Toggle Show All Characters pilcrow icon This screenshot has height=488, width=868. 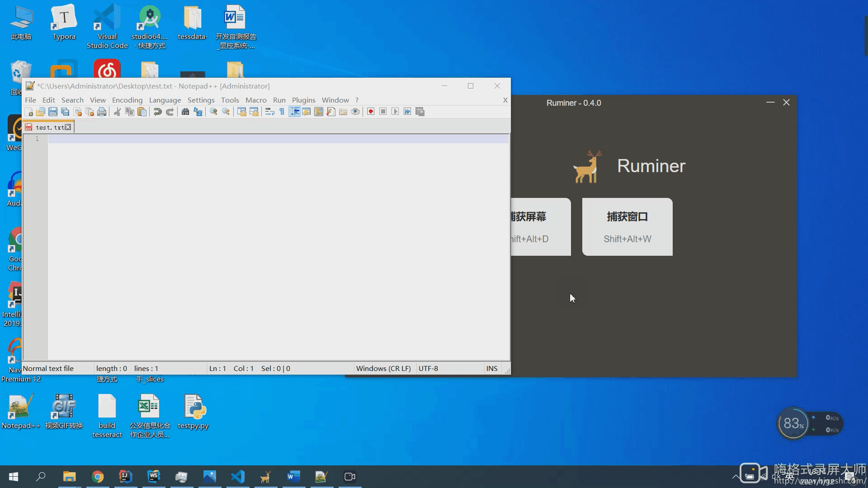coord(282,112)
